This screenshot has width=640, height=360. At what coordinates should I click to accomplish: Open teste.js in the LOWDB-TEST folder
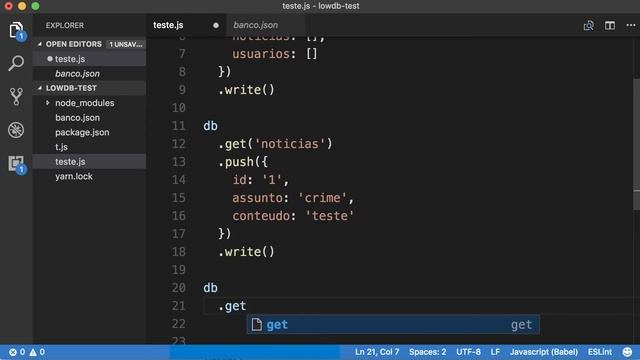(89, 162)
